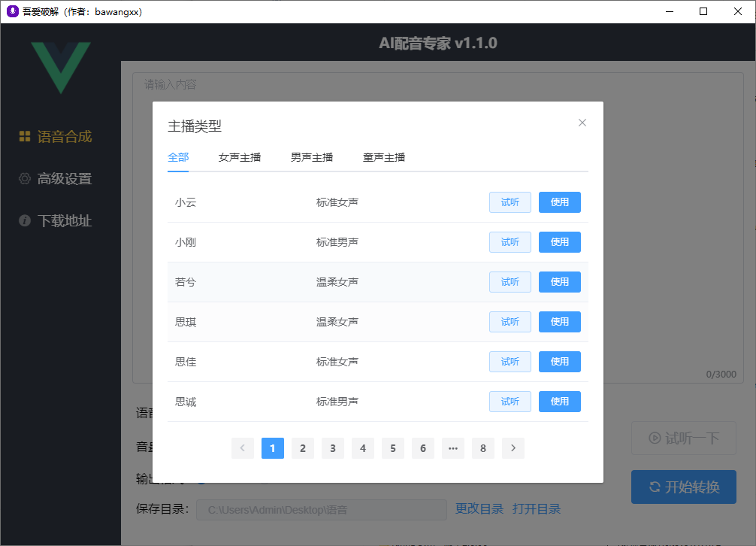Click 试听 in the 思佳 row
The width and height of the screenshot is (756, 546).
[510, 362]
